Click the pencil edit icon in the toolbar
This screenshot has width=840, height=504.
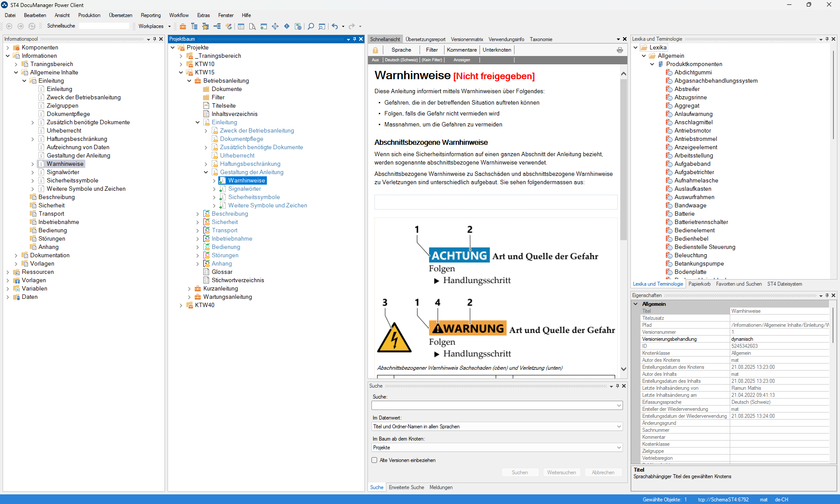[x=228, y=26]
